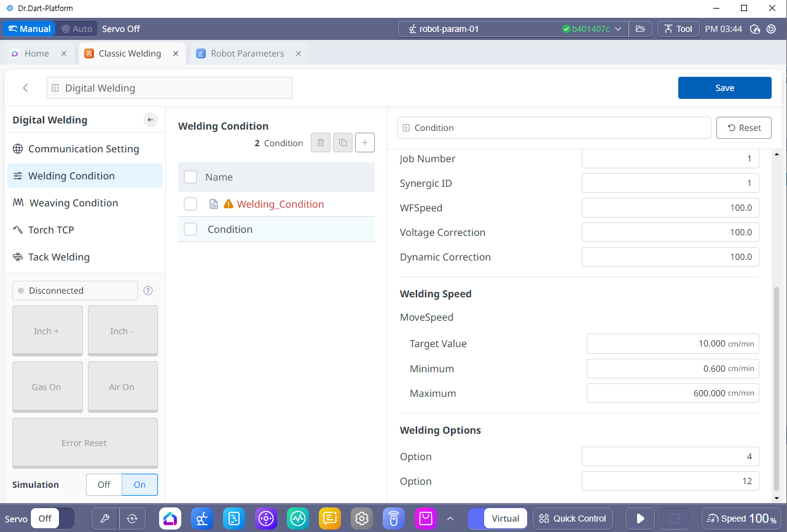787x532 pixels.
Task: Expand the bottom dock up chevron
Action: pyautogui.click(x=450, y=518)
